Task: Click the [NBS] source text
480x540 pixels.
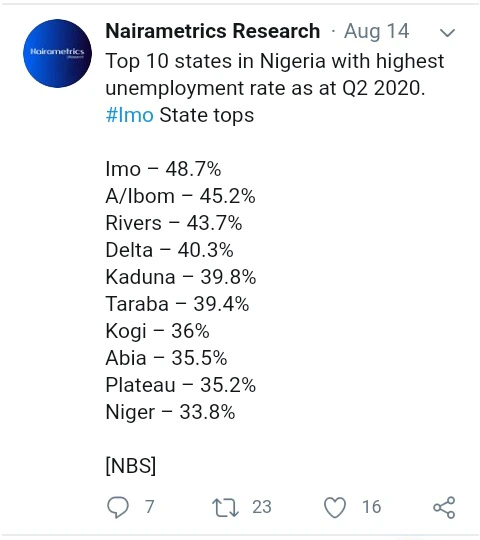Action: 131,466
